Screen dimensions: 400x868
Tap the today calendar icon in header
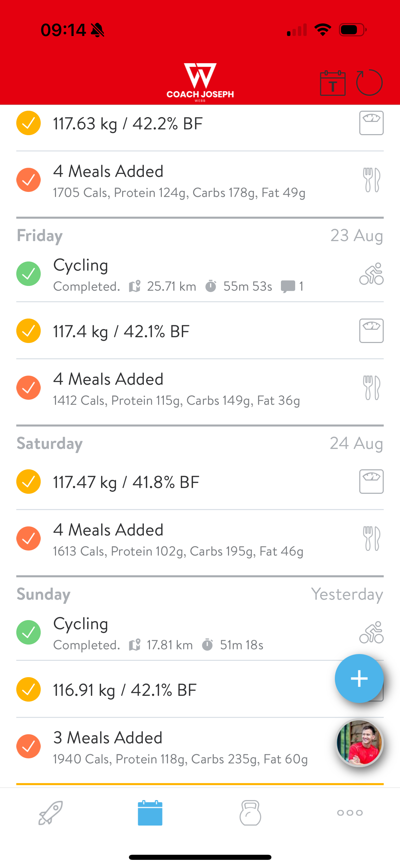coord(332,83)
